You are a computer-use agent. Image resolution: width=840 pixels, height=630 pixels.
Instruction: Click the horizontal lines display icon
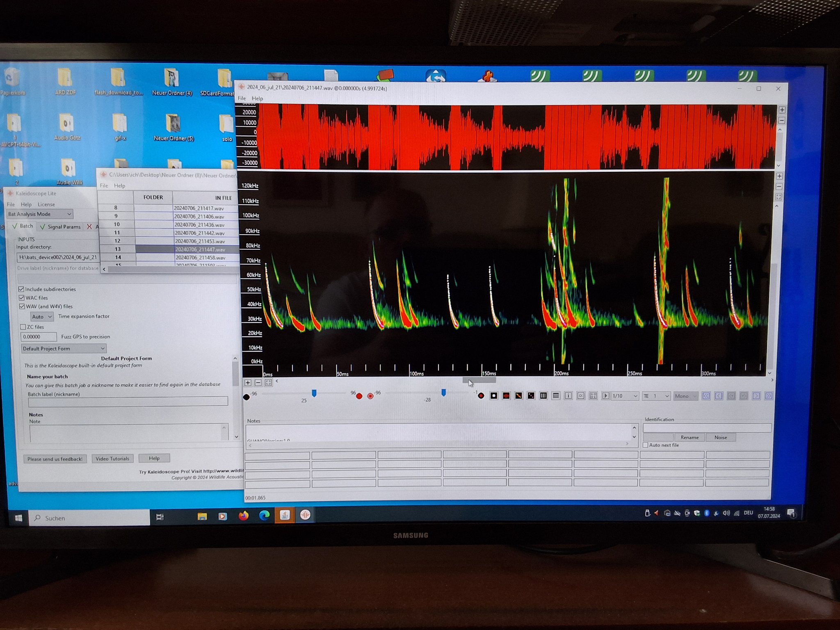pyautogui.click(x=556, y=396)
